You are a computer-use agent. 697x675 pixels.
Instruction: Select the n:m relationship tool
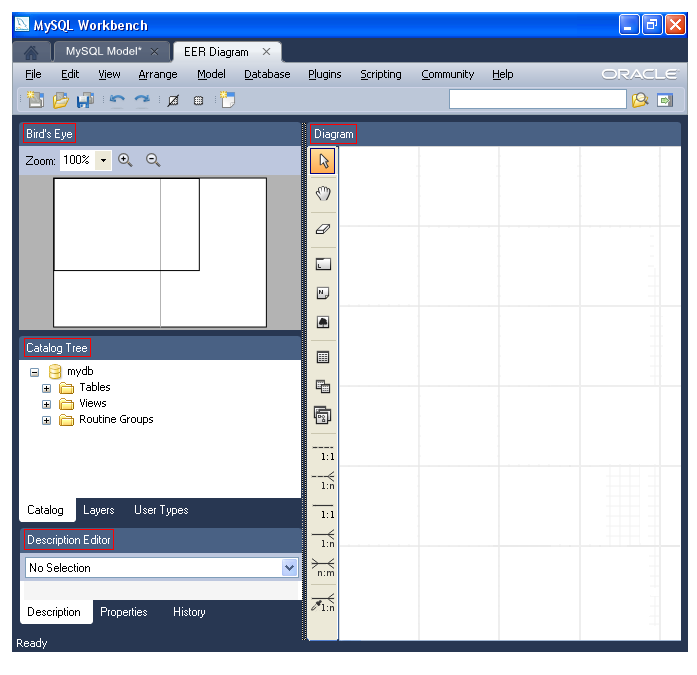click(323, 568)
